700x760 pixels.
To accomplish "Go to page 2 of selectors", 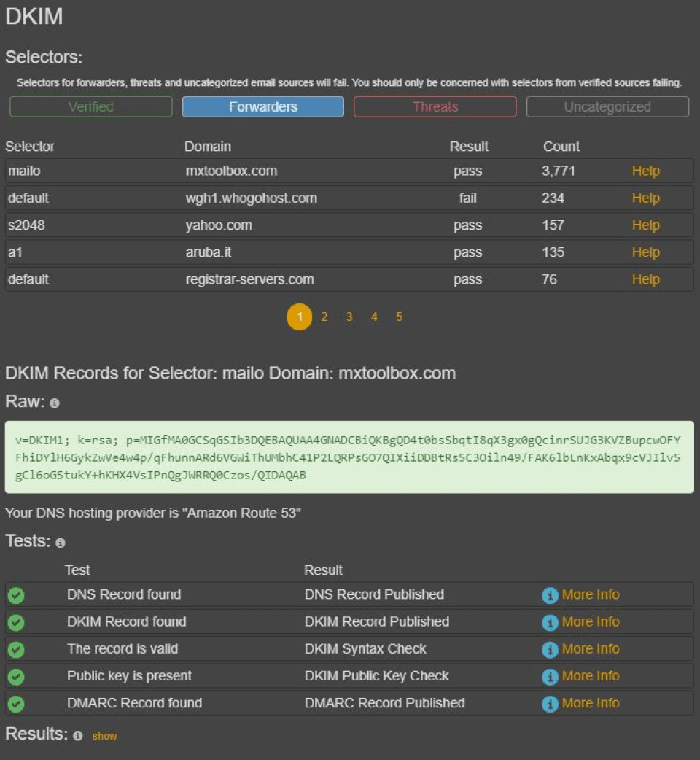I will [324, 317].
